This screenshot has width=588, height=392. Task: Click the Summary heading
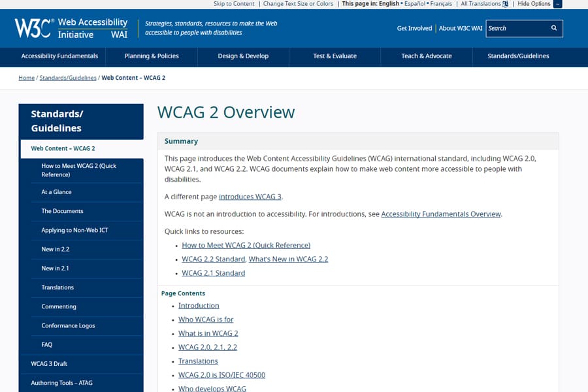coord(181,141)
